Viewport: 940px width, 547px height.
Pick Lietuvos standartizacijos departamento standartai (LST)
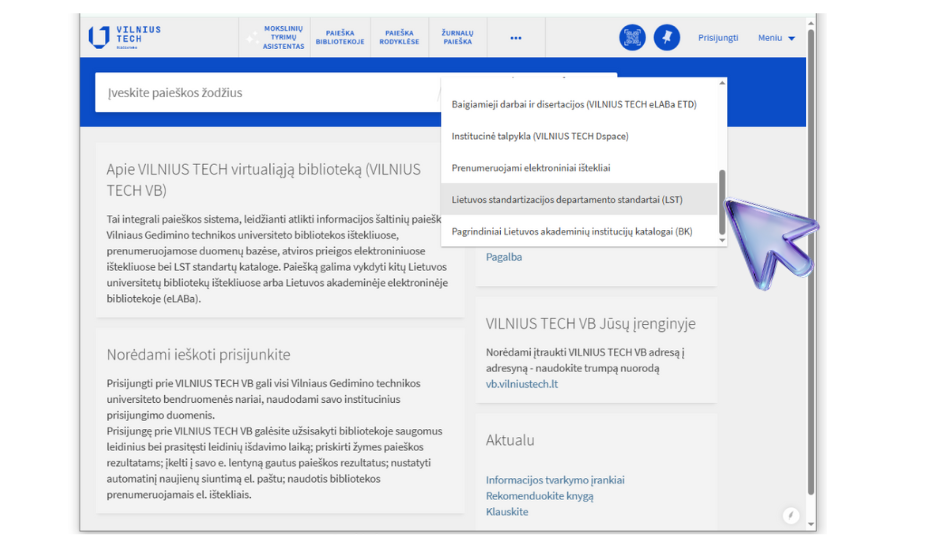coord(566,200)
